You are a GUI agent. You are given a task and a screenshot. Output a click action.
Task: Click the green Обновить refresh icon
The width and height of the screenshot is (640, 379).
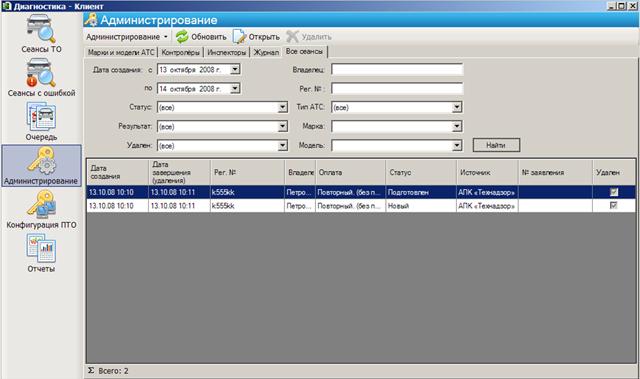point(182,37)
